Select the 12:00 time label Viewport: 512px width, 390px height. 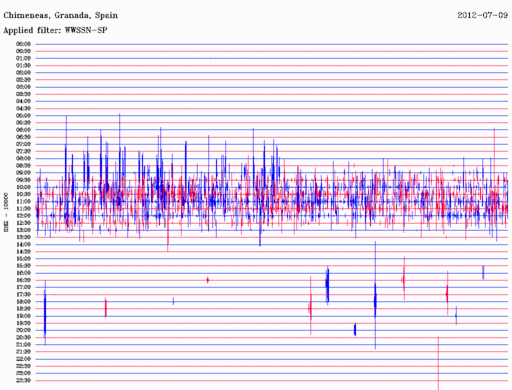point(23,216)
